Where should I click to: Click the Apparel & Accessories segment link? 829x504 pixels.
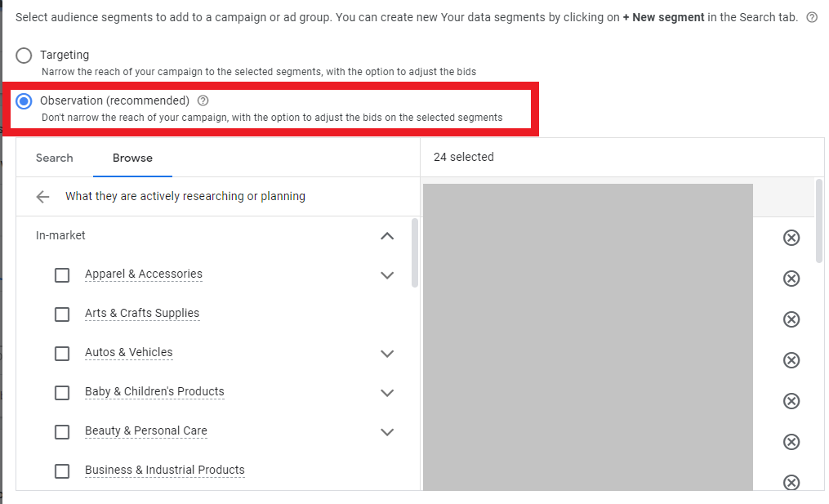(x=144, y=274)
